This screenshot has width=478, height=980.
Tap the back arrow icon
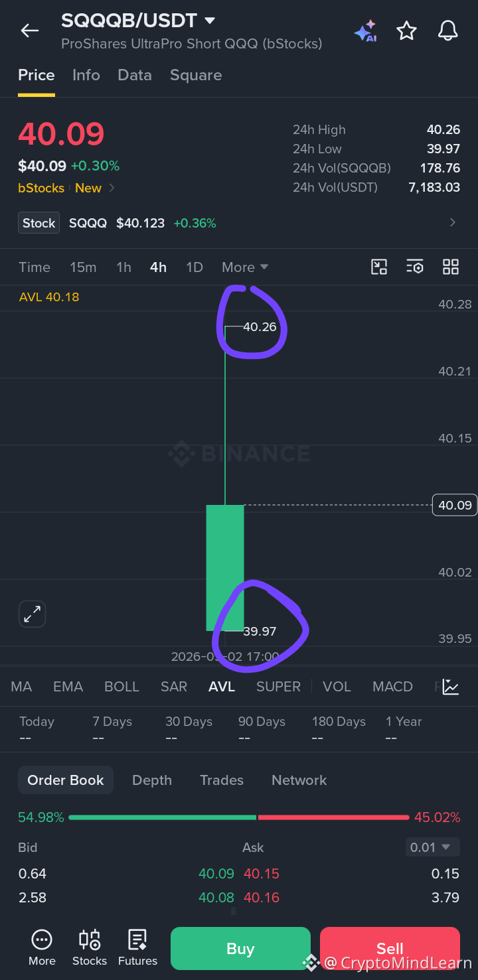(x=30, y=31)
